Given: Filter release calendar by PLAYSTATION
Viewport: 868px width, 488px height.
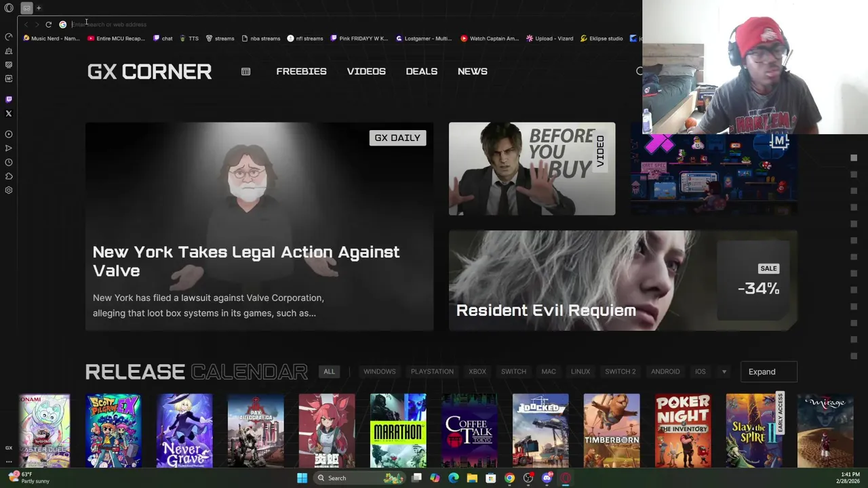Looking at the screenshot, I should 432,371.
